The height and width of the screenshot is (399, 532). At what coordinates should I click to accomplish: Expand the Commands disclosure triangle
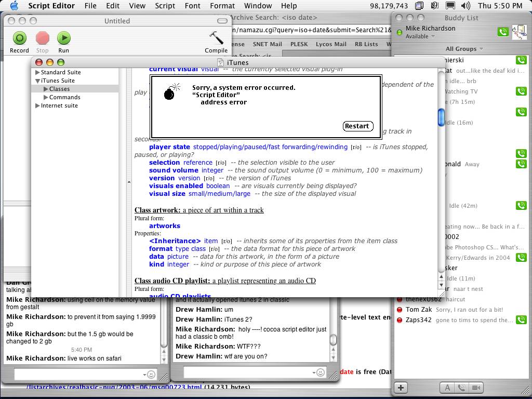(46, 97)
